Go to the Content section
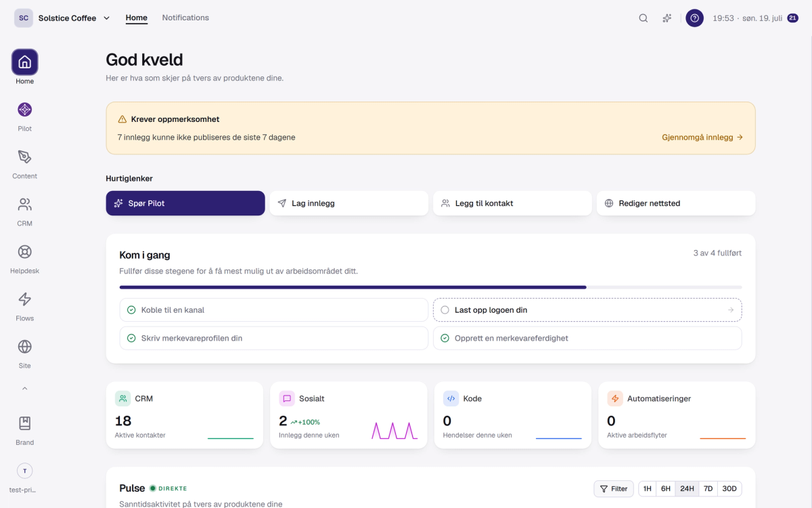This screenshot has height=508, width=812. tap(24, 157)
